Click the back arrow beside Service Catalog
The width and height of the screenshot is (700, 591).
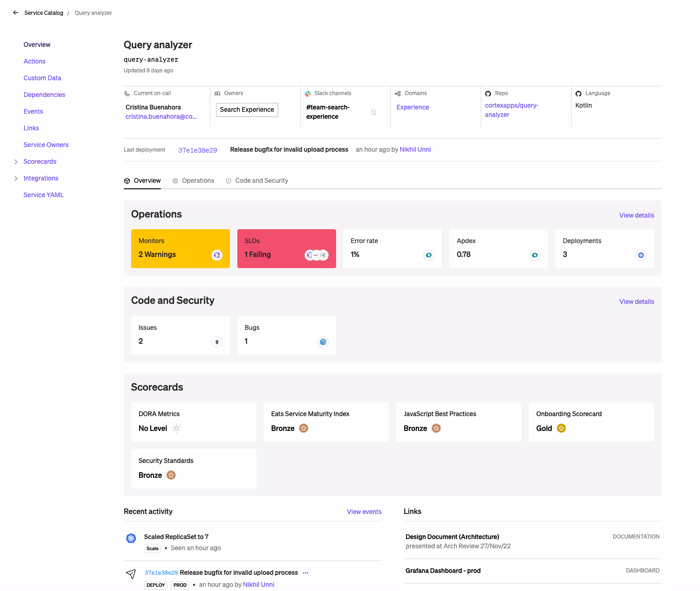(x=16, y=13)
